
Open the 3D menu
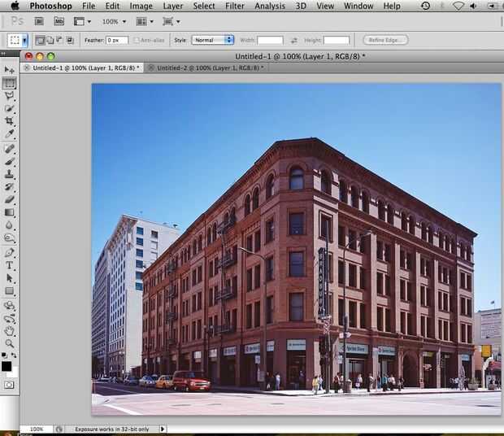301,6
